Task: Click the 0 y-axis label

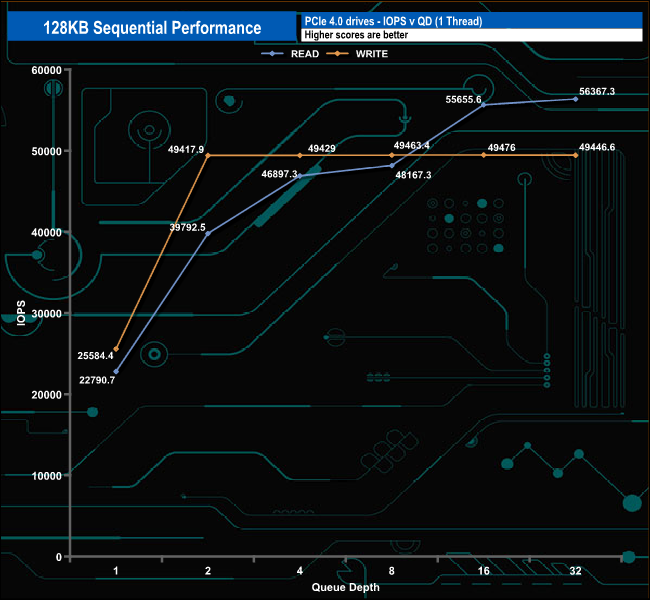Action: click(59, 557)
